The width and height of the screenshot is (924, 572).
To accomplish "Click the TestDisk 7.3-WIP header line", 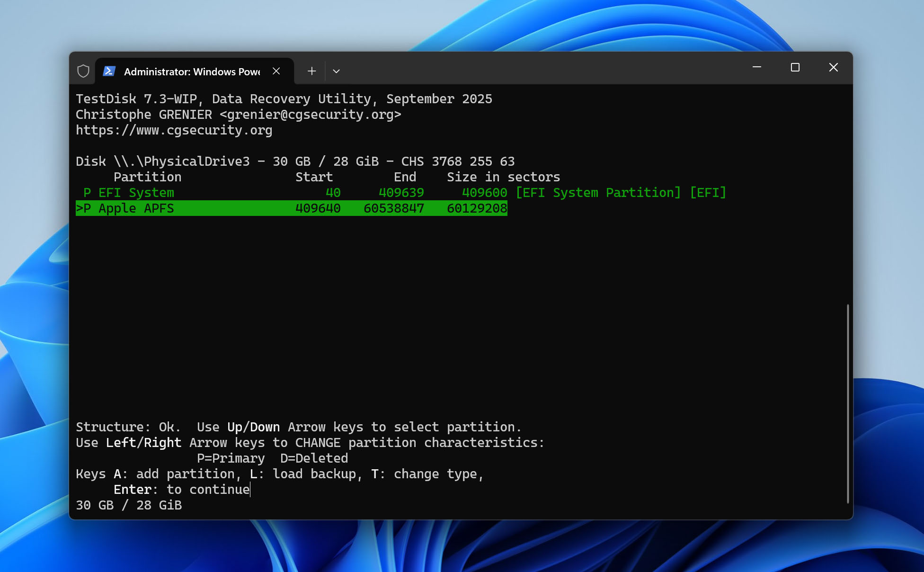I will [284, 99].
